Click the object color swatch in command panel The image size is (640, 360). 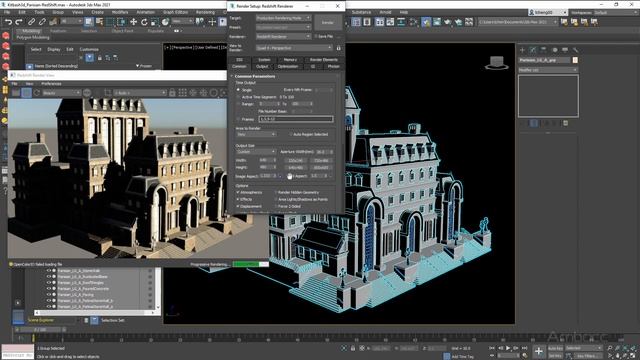575,60
